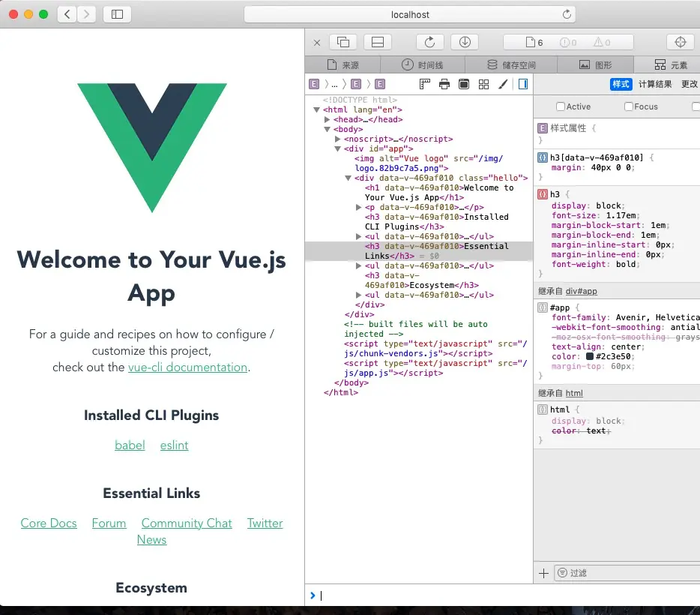The width and height of the screenshot is (700, 615).
Task: Expand the ul below Installed CLI Plugins
Action: pos(358,237)
